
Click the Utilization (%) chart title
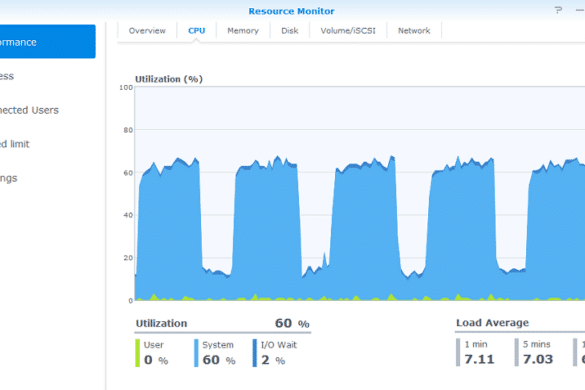pyautogui.click(x=169, y=79)
